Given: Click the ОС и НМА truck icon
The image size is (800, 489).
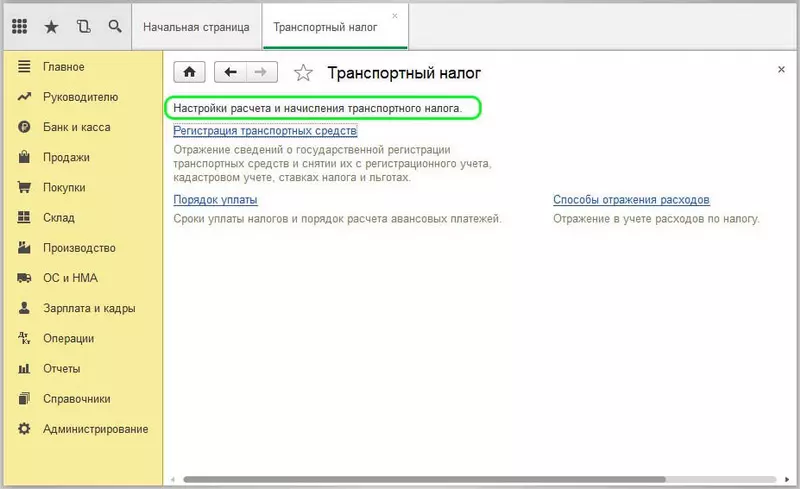Looking at the screenshot, I should 24,278.
